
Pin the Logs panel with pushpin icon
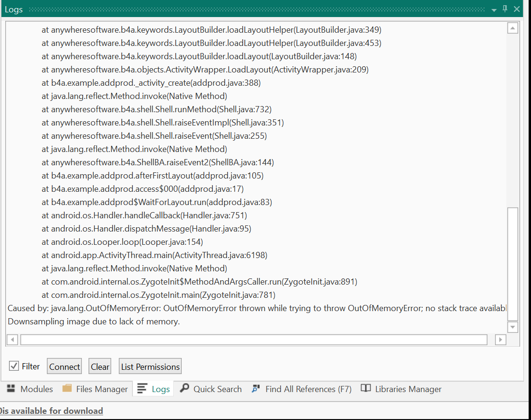coord(505,9)
